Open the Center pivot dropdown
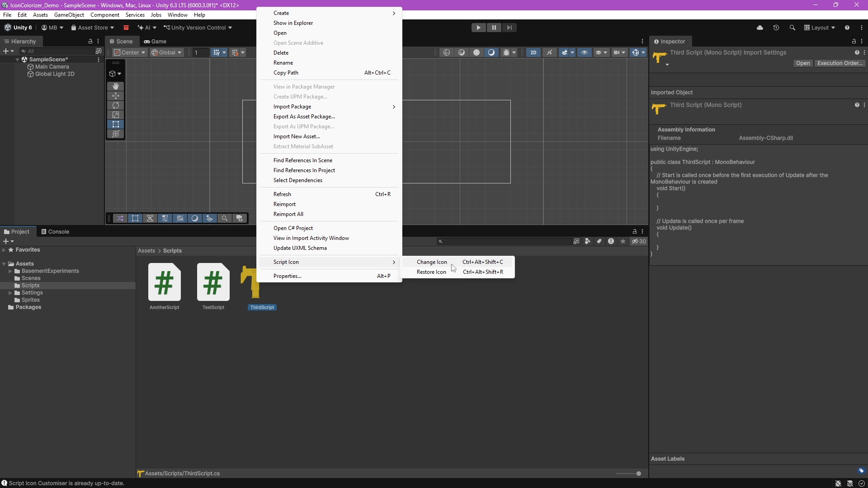Image resolution: width=868 pixels, height=488 pixels. coord(129,52)
